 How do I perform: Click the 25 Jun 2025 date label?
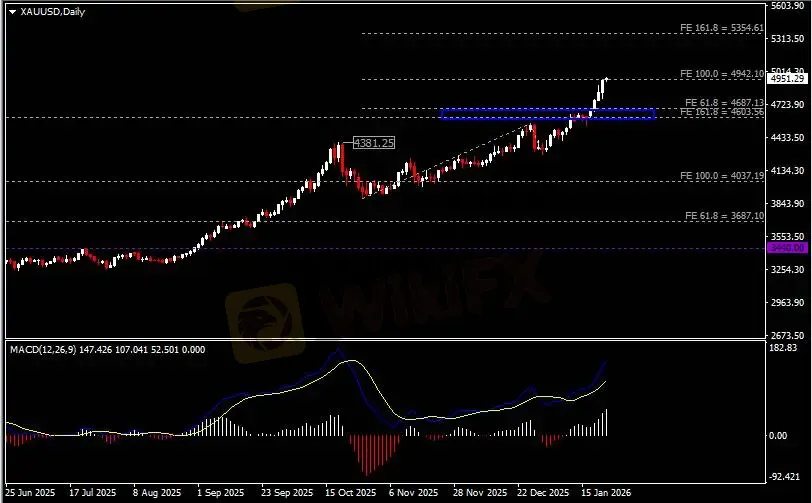30,493
